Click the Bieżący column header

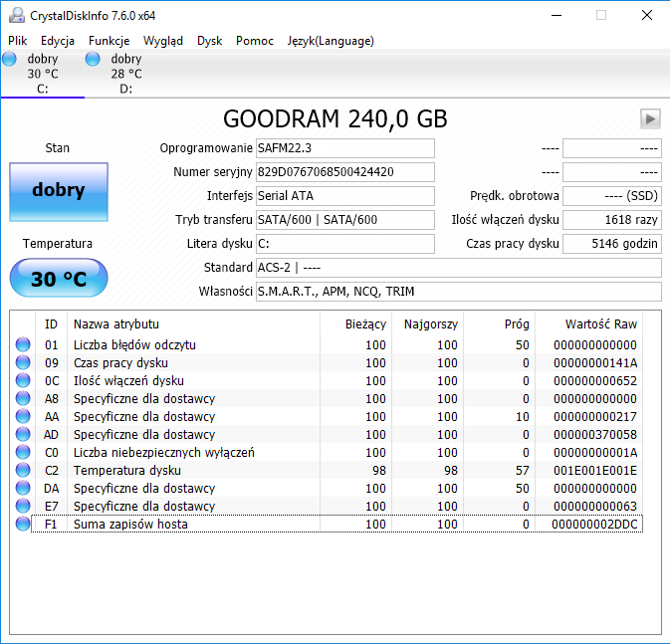355,324
